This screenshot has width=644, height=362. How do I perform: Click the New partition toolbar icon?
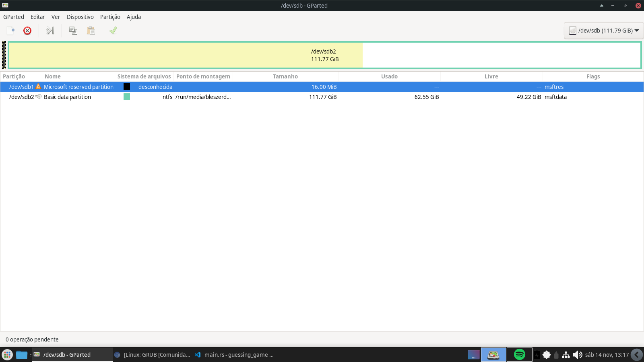pos(11,31)
